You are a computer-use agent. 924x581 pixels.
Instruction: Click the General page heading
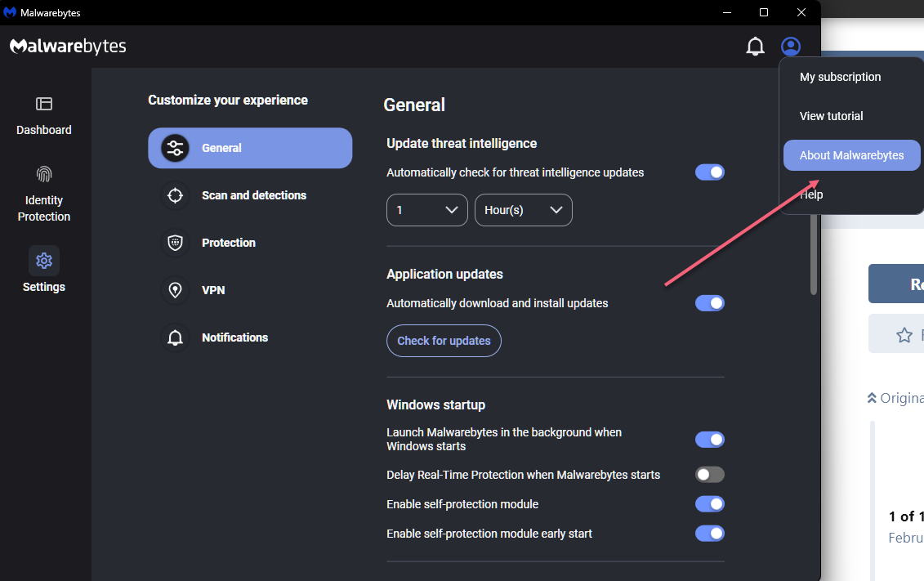(x=414, y=105)
